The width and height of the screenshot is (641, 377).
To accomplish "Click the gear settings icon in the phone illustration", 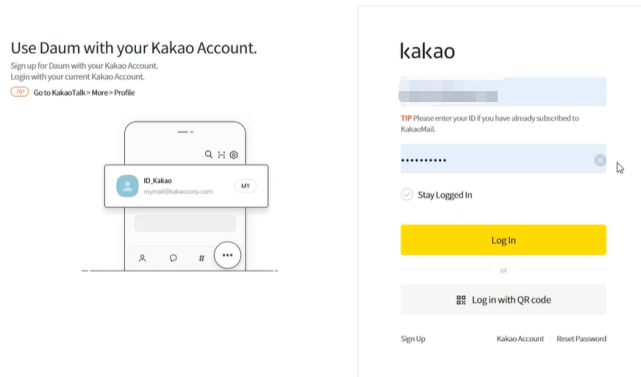I will tap(234, 155).
